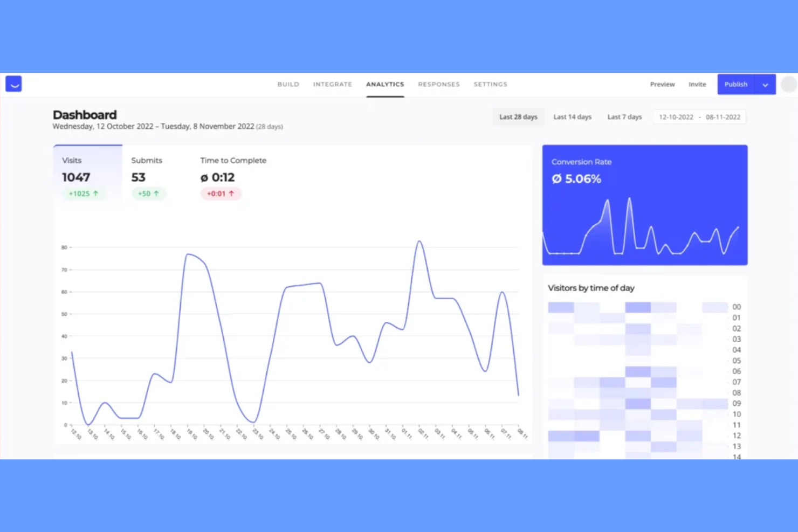This screenshot has width=798, height=532.
Task: Click the end date 08-11-2022 field
Action: coord(723,117)
